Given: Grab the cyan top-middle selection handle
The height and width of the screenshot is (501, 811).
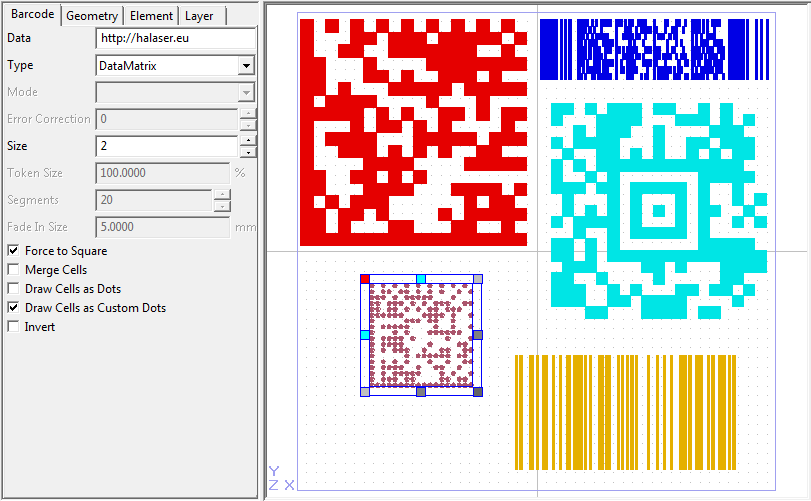Looking at the screenshot, I should coord(421,279).
